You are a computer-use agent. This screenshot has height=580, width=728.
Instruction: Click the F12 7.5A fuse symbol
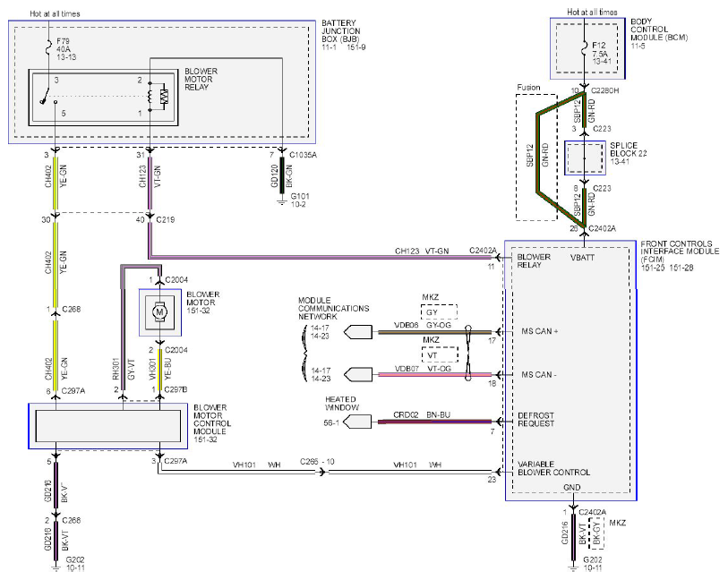click(x=585, y=47)
